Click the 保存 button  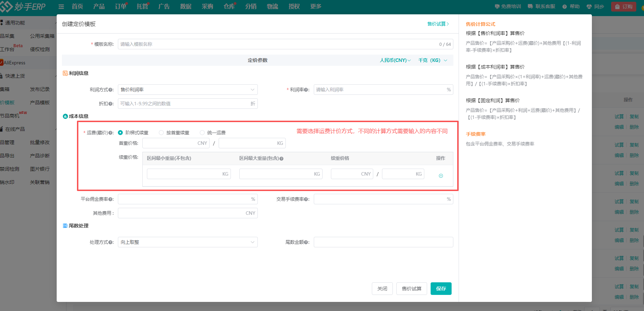click(441, 289)
